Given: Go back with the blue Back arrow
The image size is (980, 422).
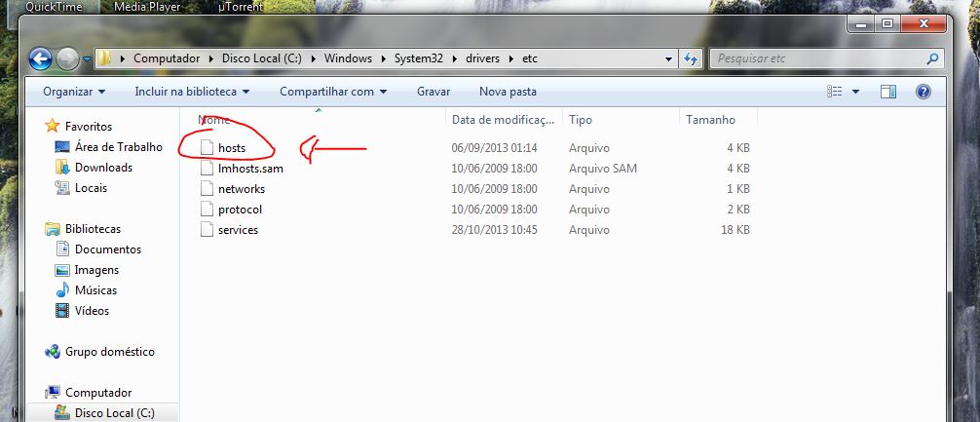Looking at the screenshot, I should [x=41, y=59].
